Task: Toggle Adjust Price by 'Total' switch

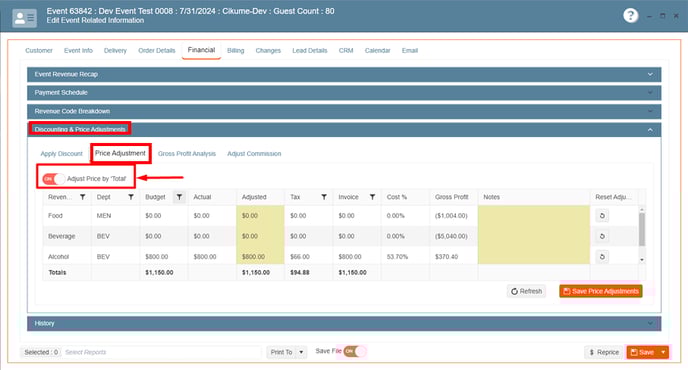Action: pyautogui.click(x=54, y=179)
